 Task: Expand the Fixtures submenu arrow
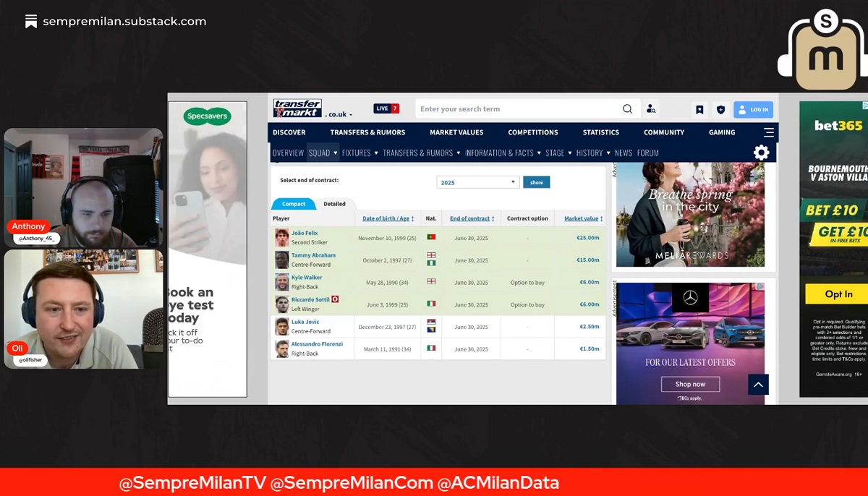(376, 153)
